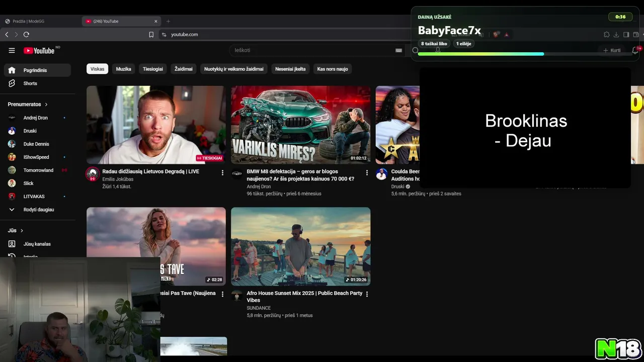Open Druski avatar under Coulda Been video
Screen dimensions: 644x362
click(381, 174)
